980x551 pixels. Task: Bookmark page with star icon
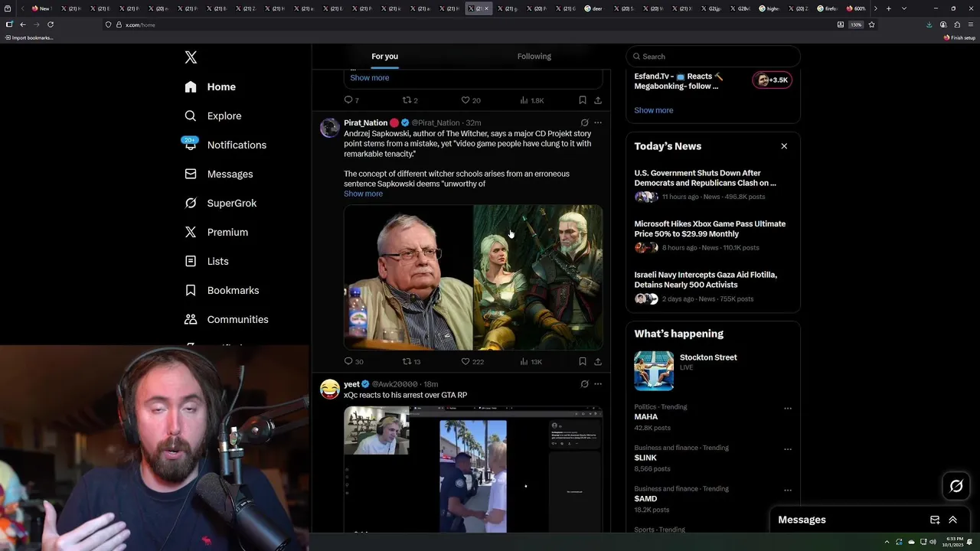(871, 24)
